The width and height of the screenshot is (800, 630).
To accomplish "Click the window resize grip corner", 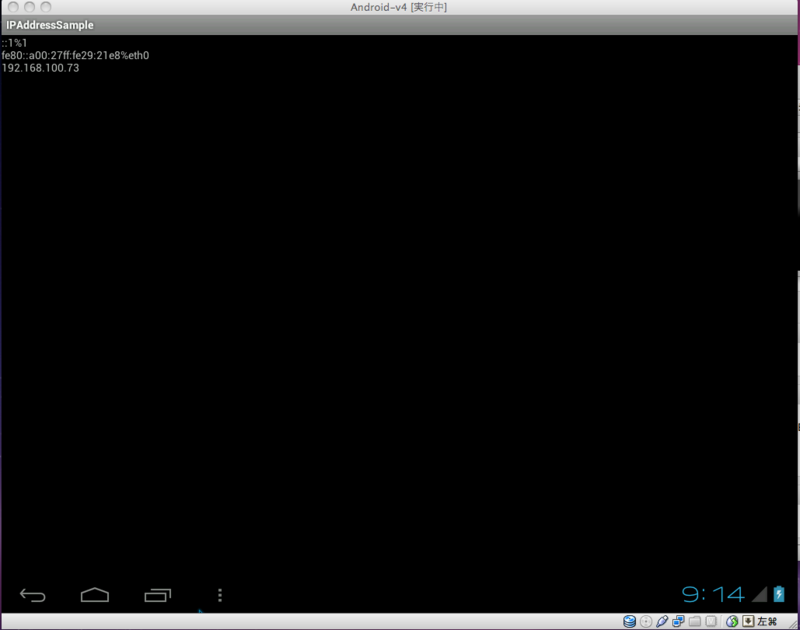I will tap(793, 623).
